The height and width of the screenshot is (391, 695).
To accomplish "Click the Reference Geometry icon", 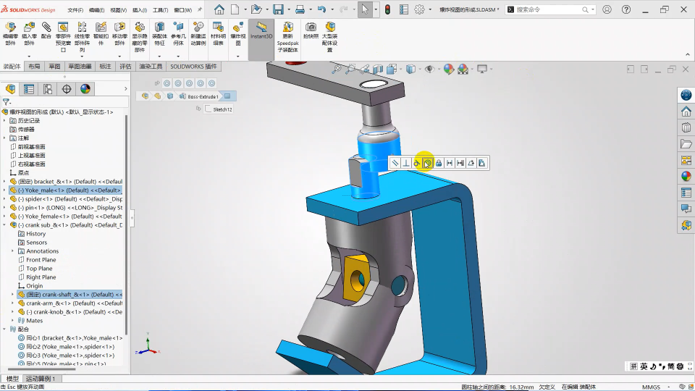I will pyautogui.click(x=178, y=27).
